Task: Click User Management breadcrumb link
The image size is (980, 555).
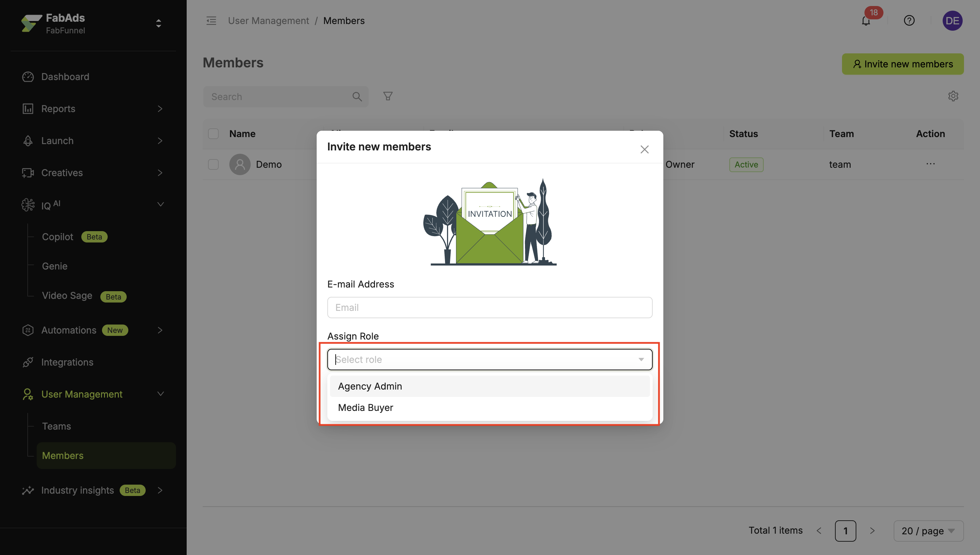Action: 268,21
